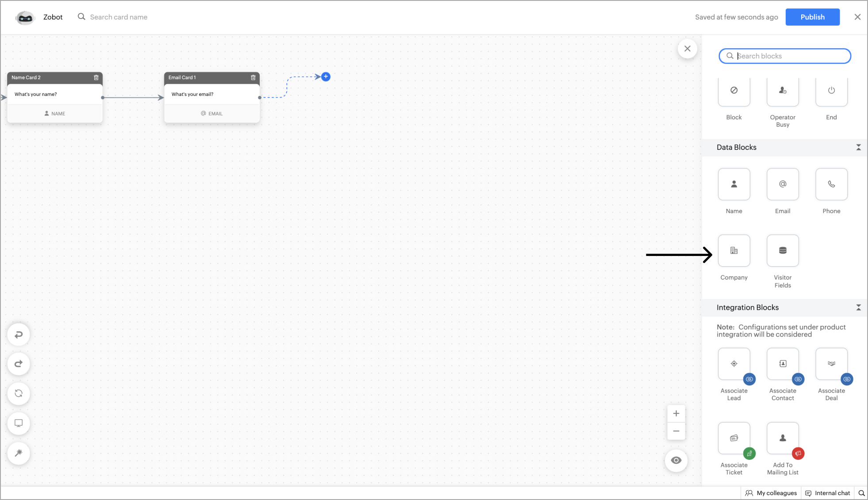Click the undo arrow button
The width and height of the screenshot is (868, 500).
19,335
